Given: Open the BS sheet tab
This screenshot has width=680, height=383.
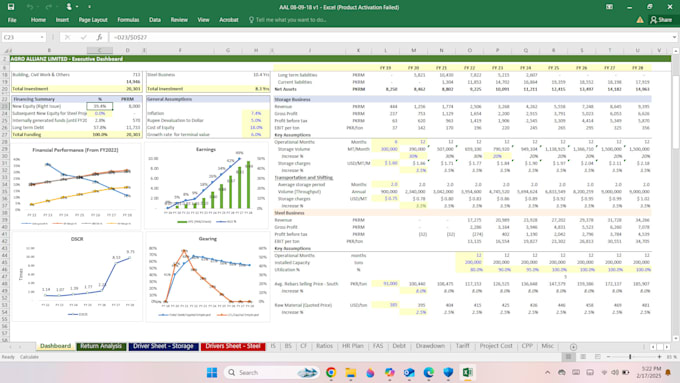Looking at the screenshot, I should 288,346.
